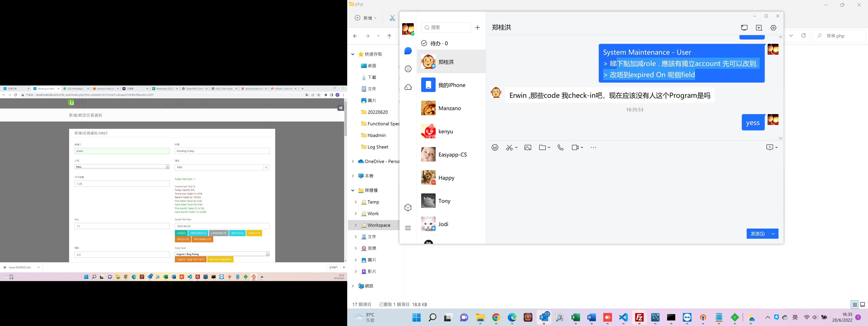
Task: Open the cube apps icon in chat sidebar
Action: [408, 208]
